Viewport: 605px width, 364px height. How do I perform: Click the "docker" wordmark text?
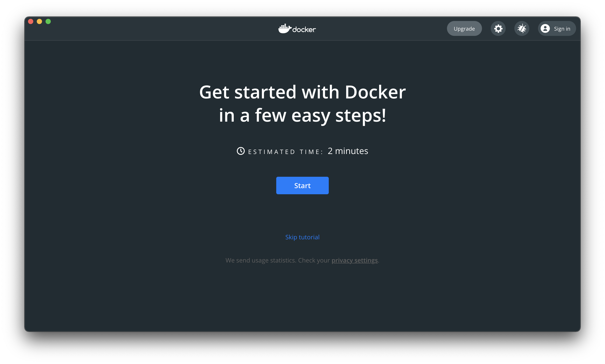click(304, 30)
